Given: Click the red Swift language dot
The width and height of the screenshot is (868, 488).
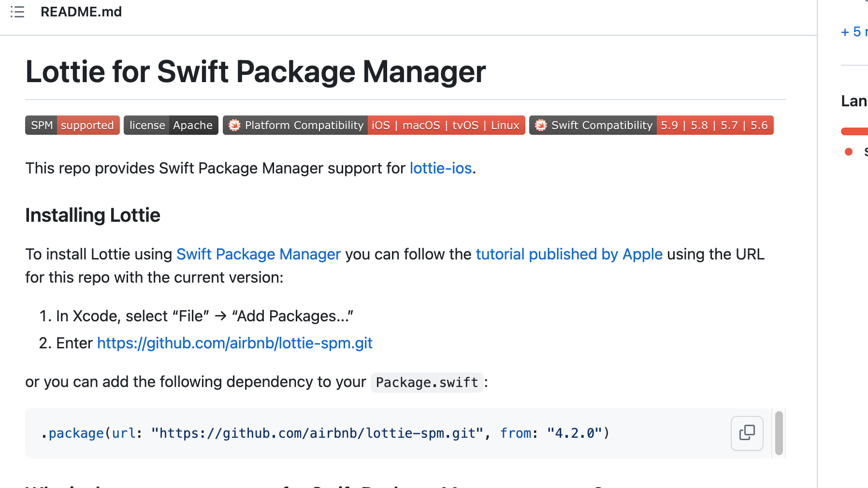Looking at the screenshot, I should pyautogui.click(x=849, y=152).
